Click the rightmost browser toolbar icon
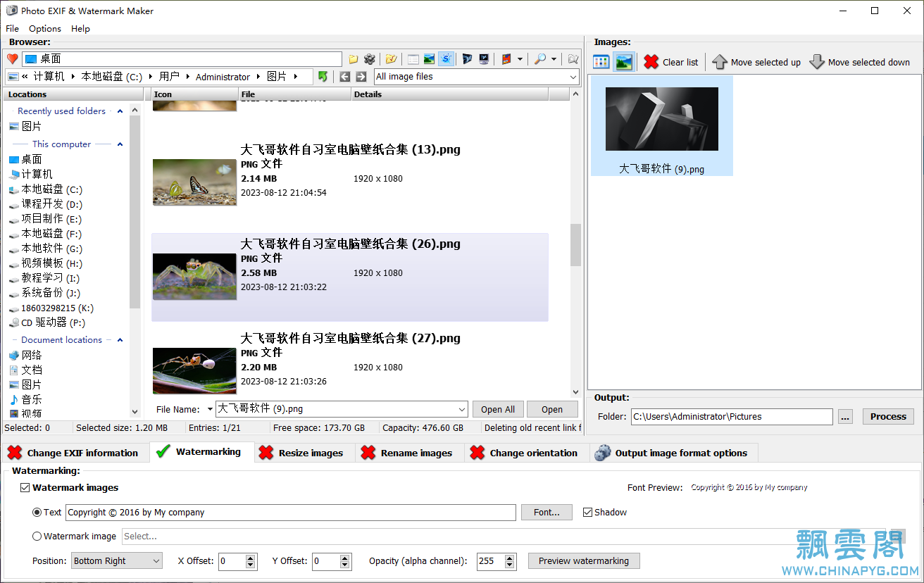 573,59
